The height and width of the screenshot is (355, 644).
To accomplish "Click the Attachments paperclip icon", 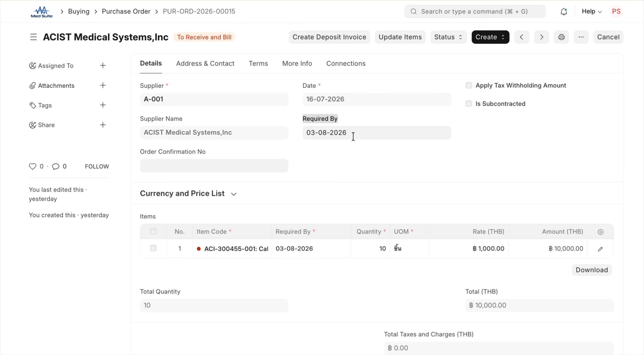I will click(33, 85).
